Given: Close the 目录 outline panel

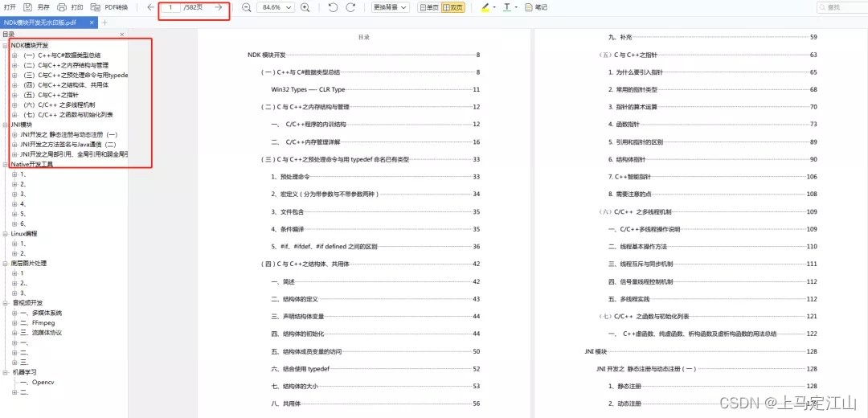Looking at the screenshot, I should [x=122, y=35].
